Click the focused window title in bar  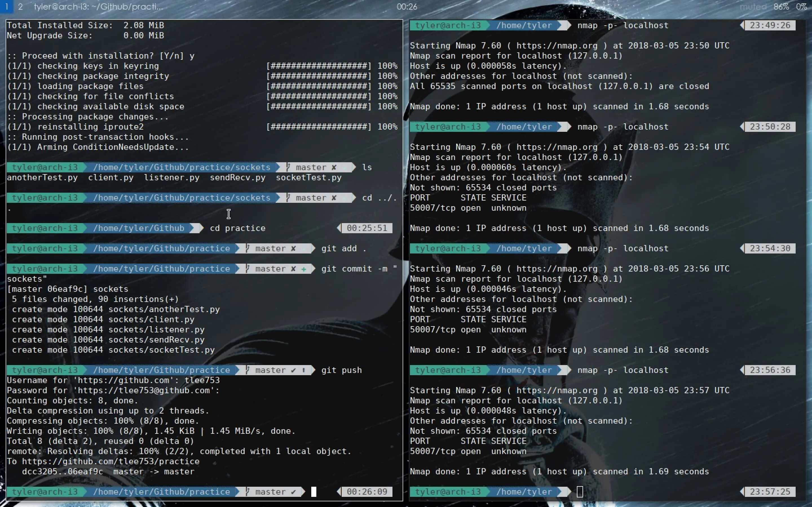[98, 6]
